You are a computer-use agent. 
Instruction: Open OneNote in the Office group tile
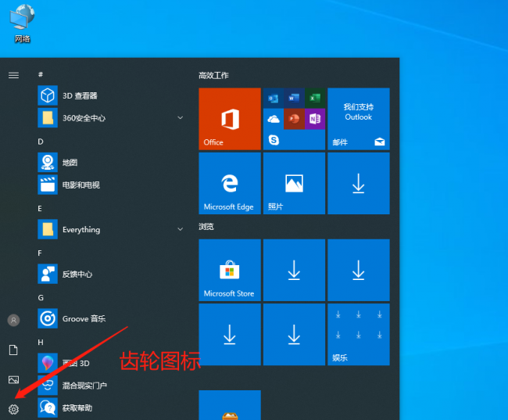[315, 119]
